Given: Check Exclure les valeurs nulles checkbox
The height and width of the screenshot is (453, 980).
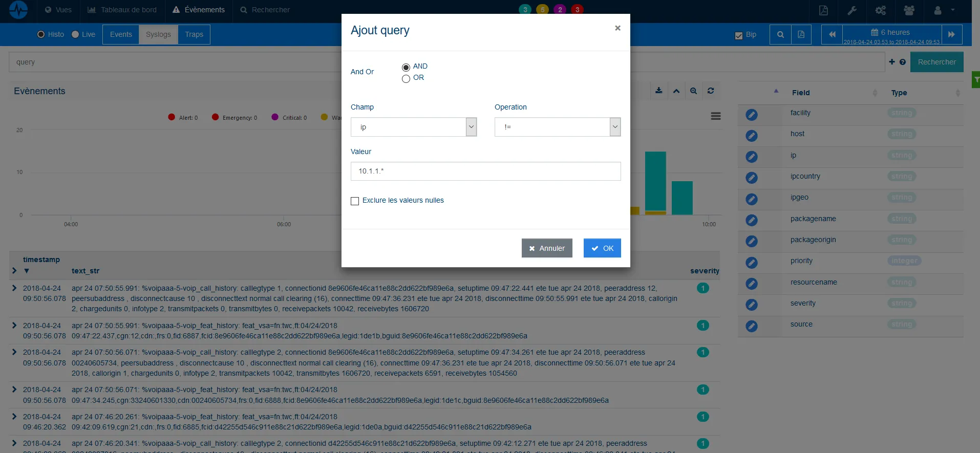Looking at the screenshot, I should click(x=355, y=201).
